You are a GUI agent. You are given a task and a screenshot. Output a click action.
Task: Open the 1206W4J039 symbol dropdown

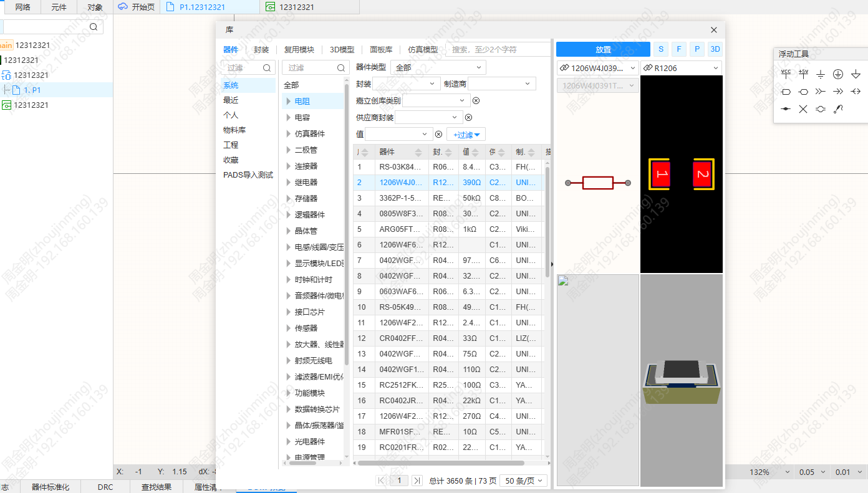597,68
